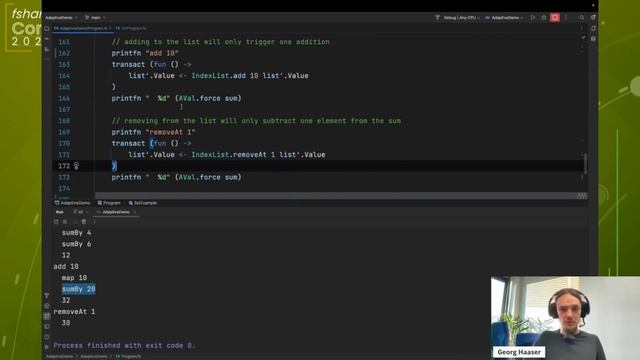
Task: Open the AdaptiveDemo run configuration dropdown
Action: coord(504,18)
